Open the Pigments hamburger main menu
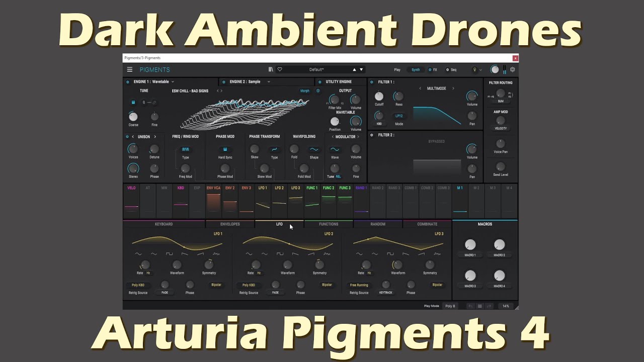The height and width of the screenshot is (362, 644). pyautogui.click(x=130, y=69)
